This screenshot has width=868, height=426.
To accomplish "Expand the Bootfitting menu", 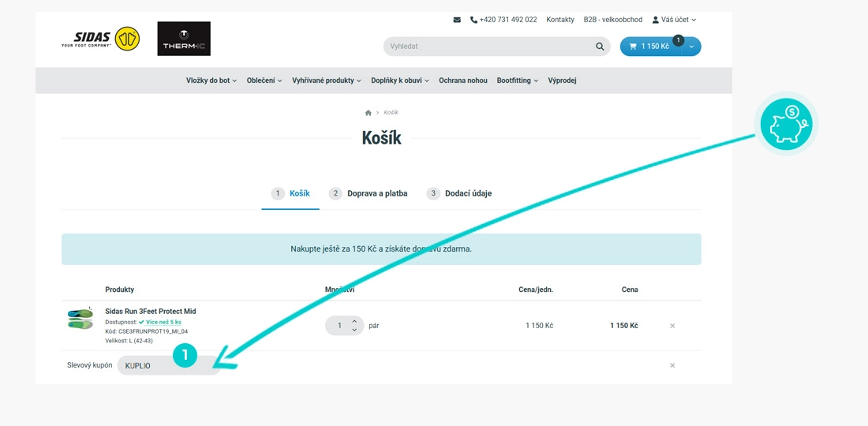I will click(518, 80).
